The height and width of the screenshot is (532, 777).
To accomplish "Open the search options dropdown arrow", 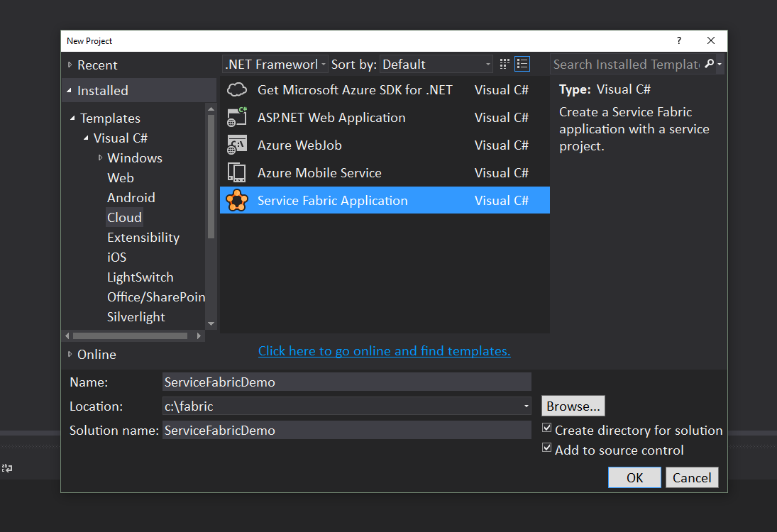I will pyautogui.click(x=720, y=64).
